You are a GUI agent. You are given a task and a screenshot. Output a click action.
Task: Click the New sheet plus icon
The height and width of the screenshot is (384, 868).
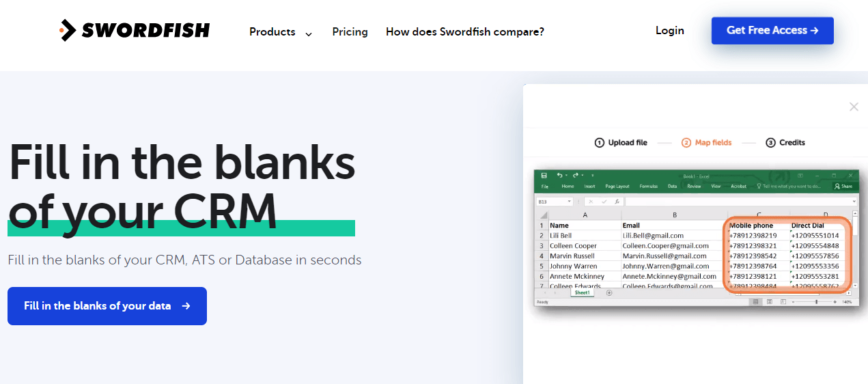point(609,293)
